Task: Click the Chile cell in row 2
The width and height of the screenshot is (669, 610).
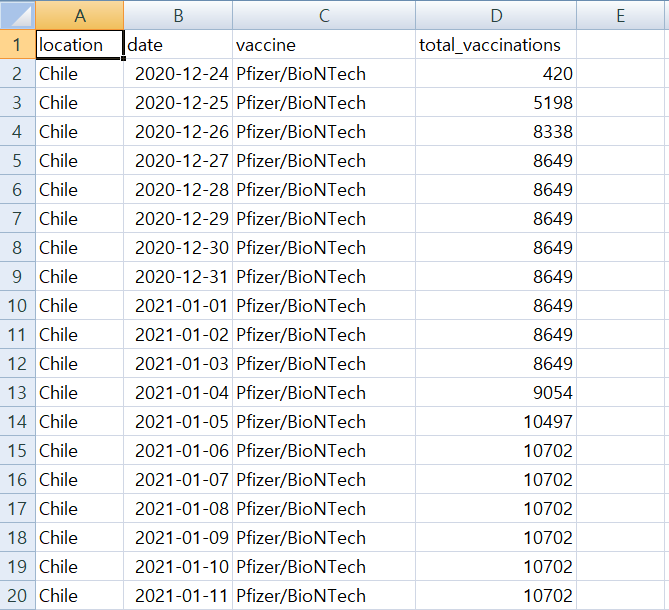Action: point(80,73)
